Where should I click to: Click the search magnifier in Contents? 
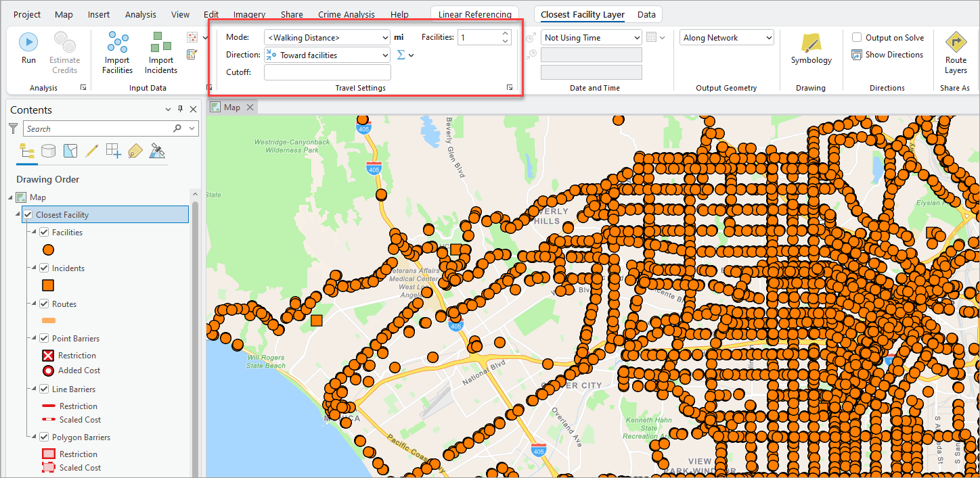(177, 128)
